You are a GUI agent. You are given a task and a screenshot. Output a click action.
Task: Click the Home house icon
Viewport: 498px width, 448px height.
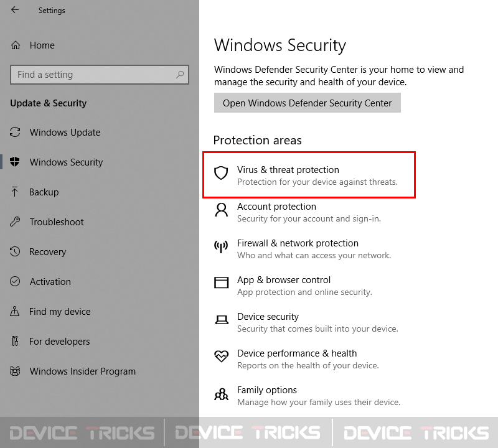pos(16,45)
